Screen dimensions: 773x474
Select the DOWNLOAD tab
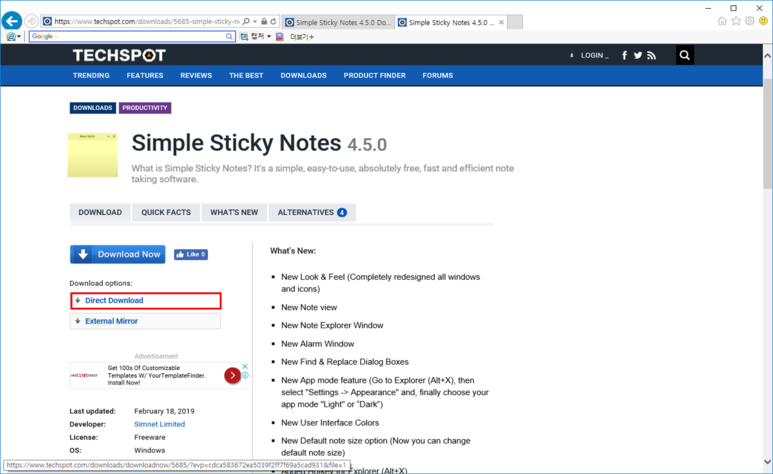coord(100,213)
